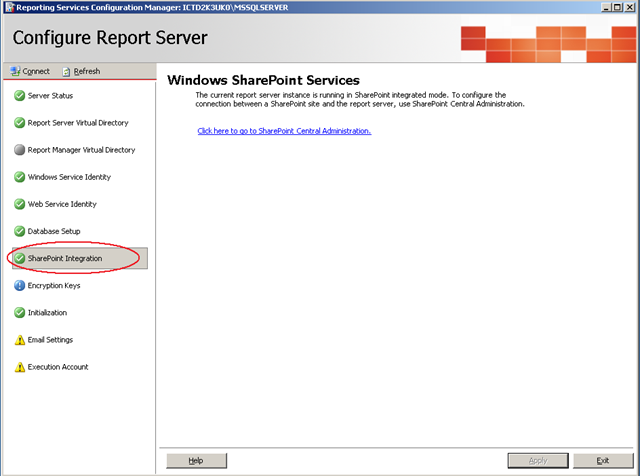Image resolution: width=640 pixels, height=476 pixels.
Task: Open the Database Setup section
Action: [x=54, y=231]
